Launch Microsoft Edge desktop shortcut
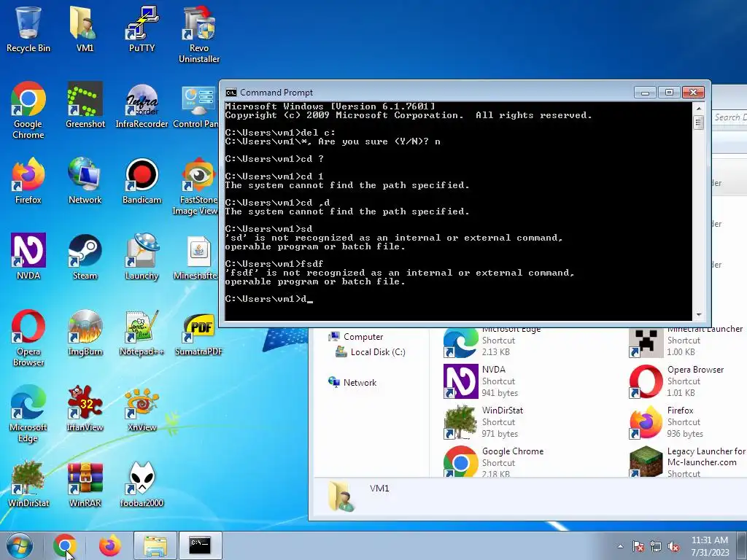747x560 pixels. tap(28, 413)
